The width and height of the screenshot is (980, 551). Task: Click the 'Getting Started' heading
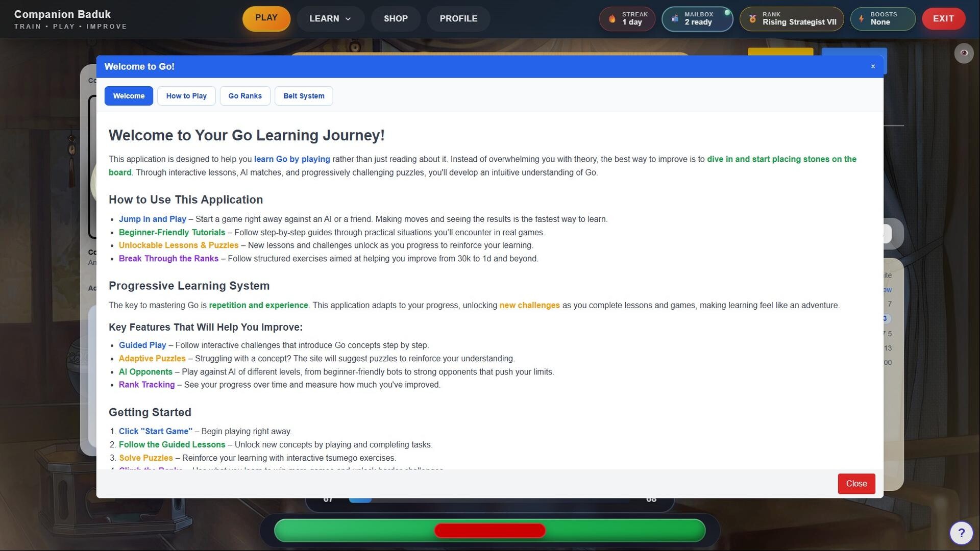pyautogui.click(x=150, y=412)
